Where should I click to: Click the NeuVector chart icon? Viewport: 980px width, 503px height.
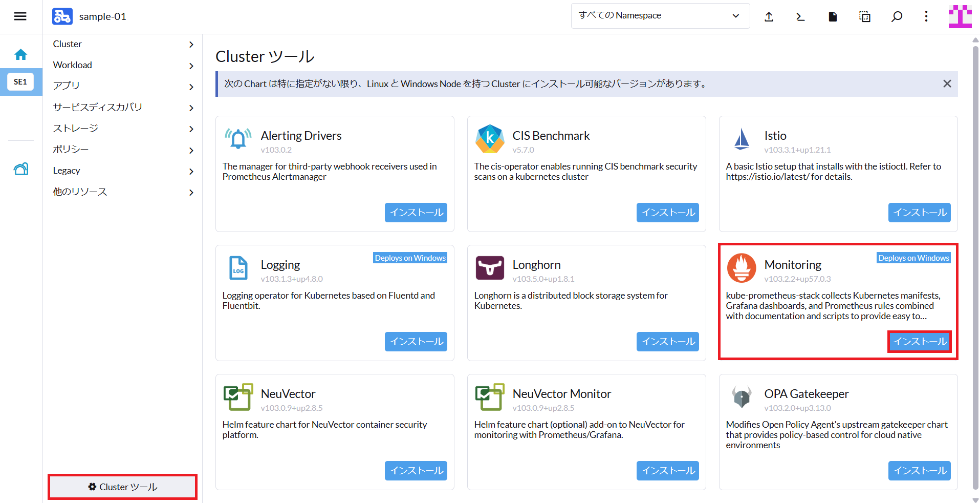click(238, 397)
